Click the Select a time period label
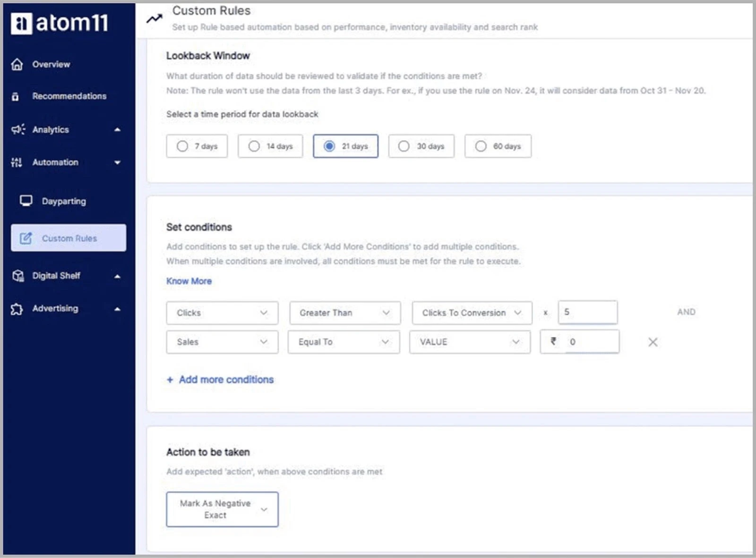This screenshot has height=558, width=756. point(242,114)
